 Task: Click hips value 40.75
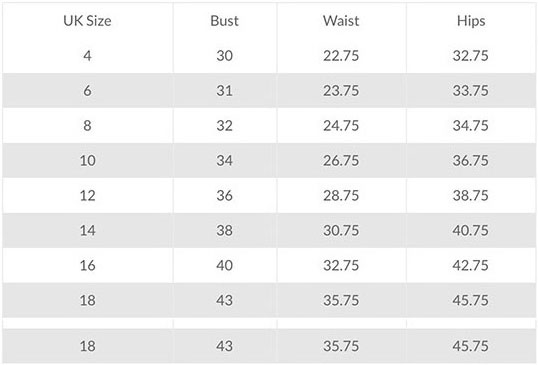coord(470,231)
